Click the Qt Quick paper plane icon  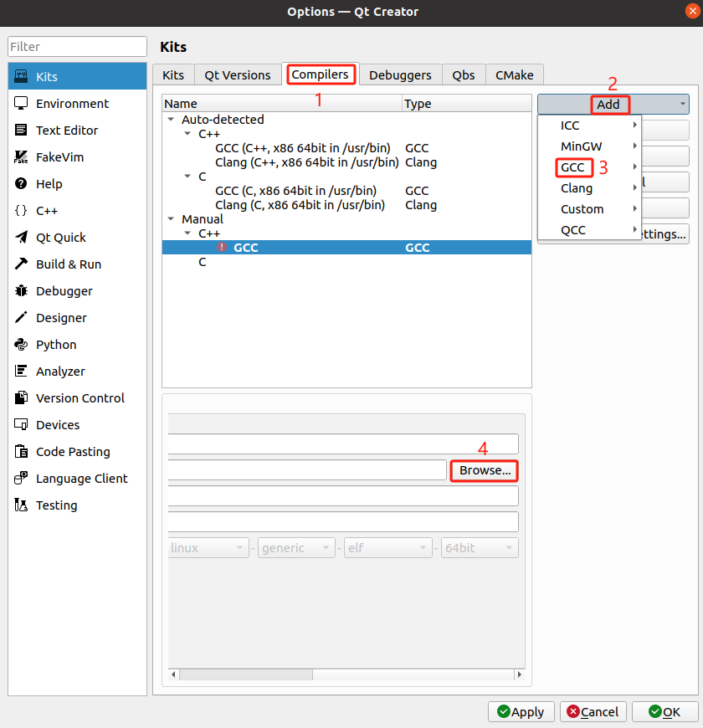coord(21,238)
